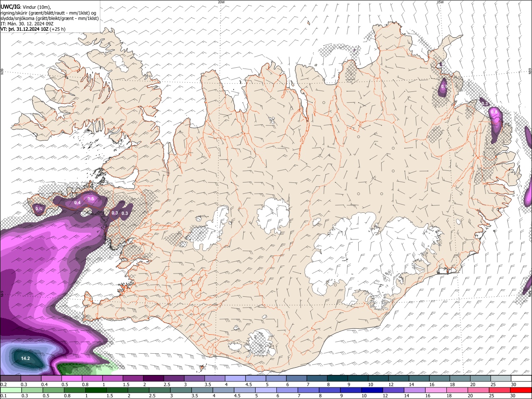Click the 'slydda/snjókoma (grátt/bleikt/grænt' description line
This screenshot has width=532, height=399.
[x=49, y=18]
